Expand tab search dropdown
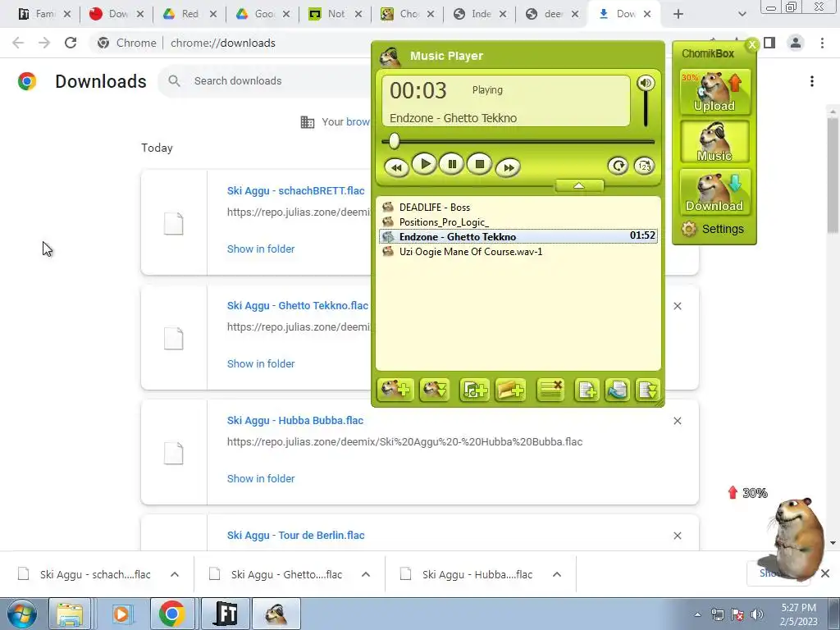Screen dimensions: 840x630 coord(742,14)
